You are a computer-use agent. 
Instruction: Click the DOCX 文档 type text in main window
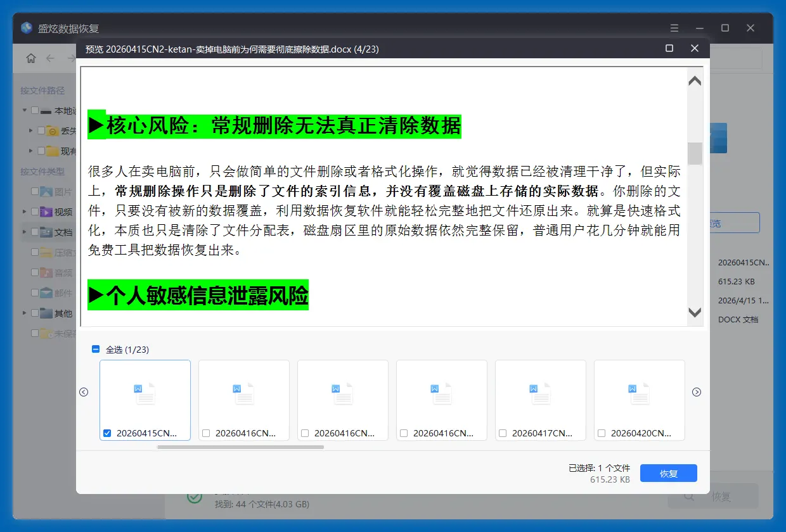(738, 320)
